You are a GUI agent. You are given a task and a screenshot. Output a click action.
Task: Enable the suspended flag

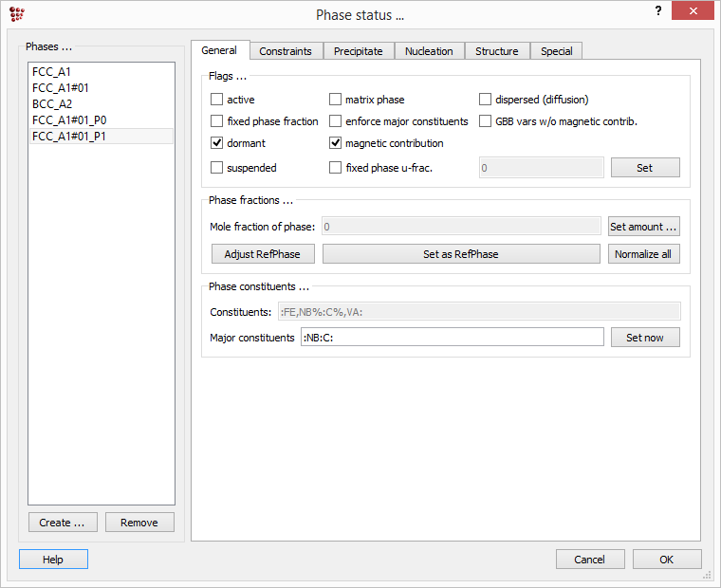217,168
